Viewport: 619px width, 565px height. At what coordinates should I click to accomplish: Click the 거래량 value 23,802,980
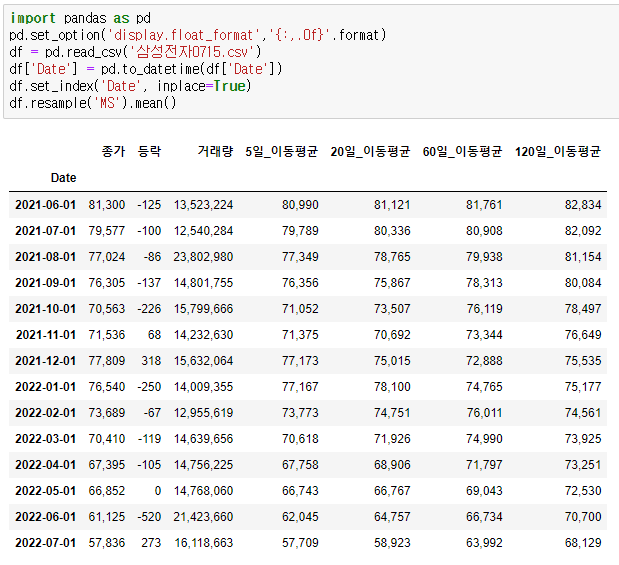203,257
